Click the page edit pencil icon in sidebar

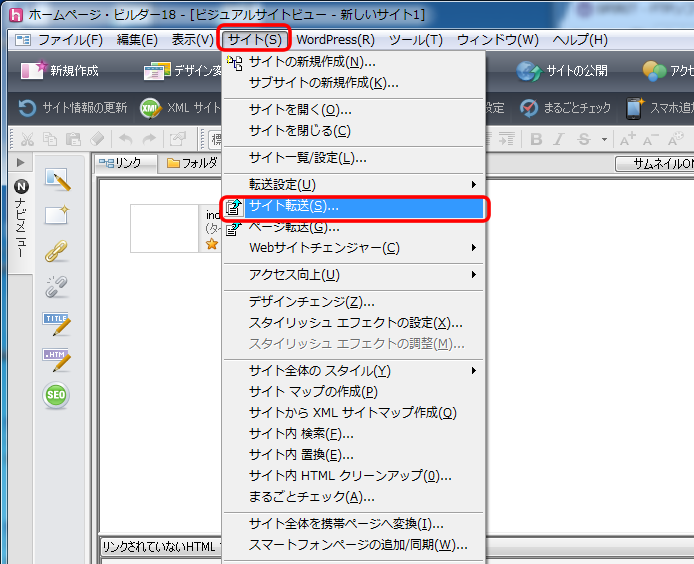57,179
